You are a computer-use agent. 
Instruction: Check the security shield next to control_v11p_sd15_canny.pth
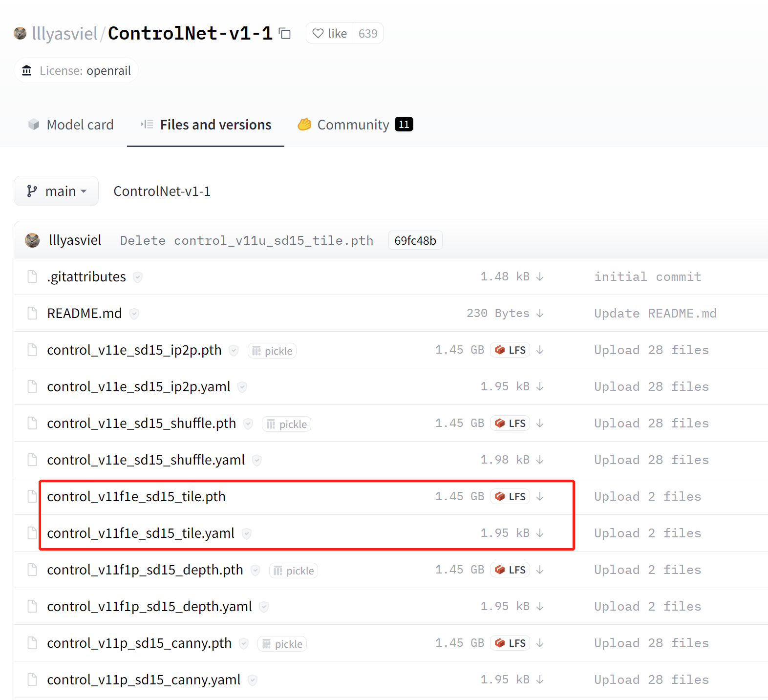(x=244, y=643)
